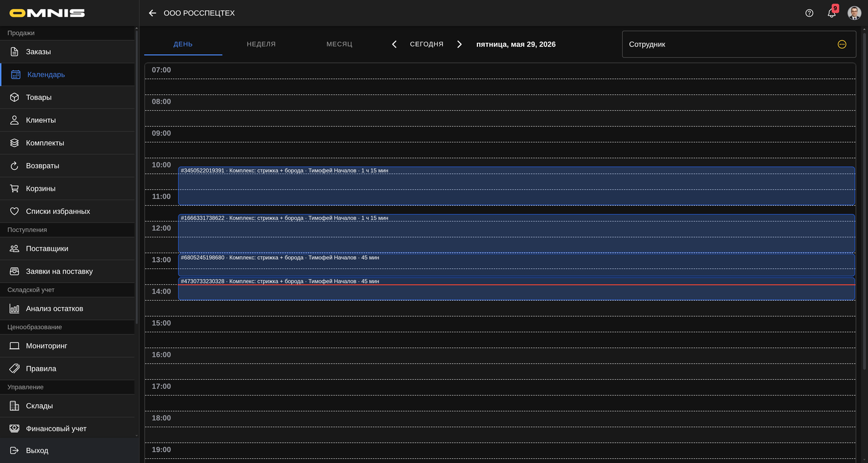Open appointment #4730733230328
868x463 pixels.
click(x=517, y=289)
